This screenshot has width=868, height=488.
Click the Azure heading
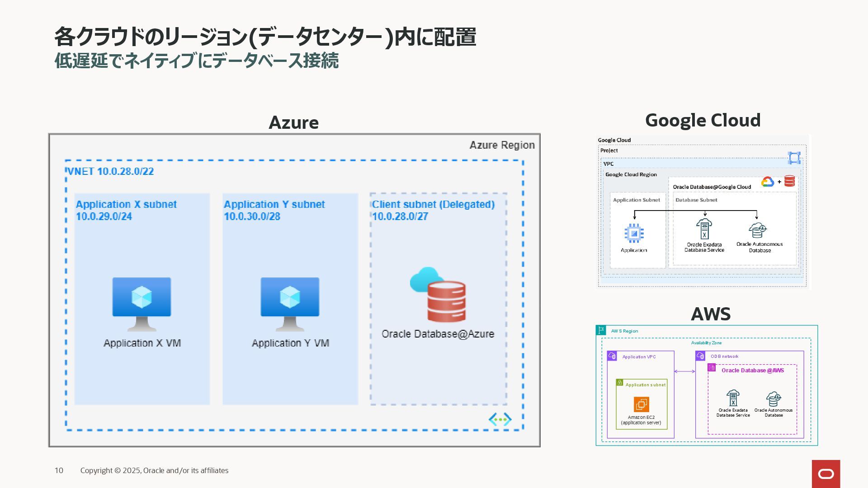(x=294, y=122)
